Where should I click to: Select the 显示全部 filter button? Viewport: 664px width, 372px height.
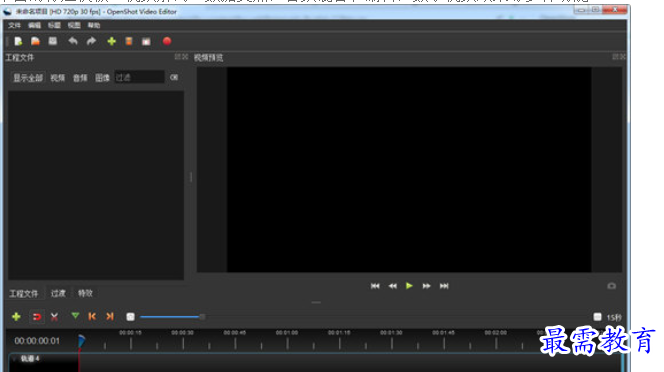(x=28, y=78)
